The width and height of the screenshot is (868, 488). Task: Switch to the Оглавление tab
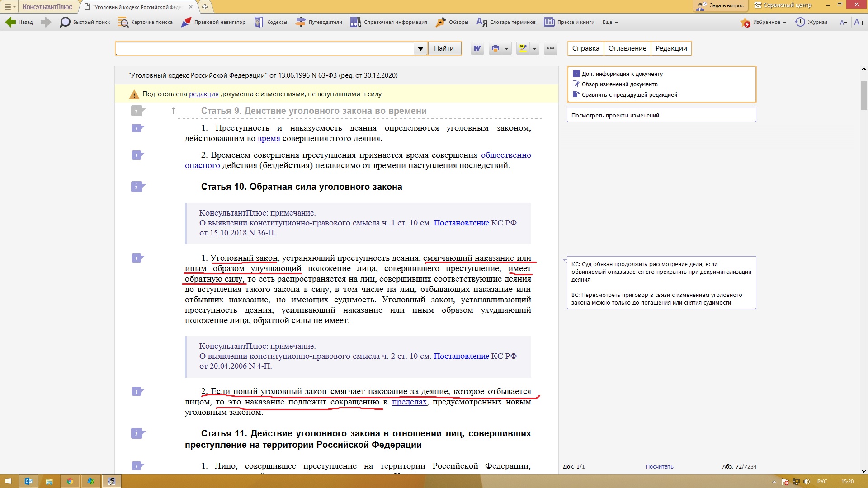(x=627, y=48)
